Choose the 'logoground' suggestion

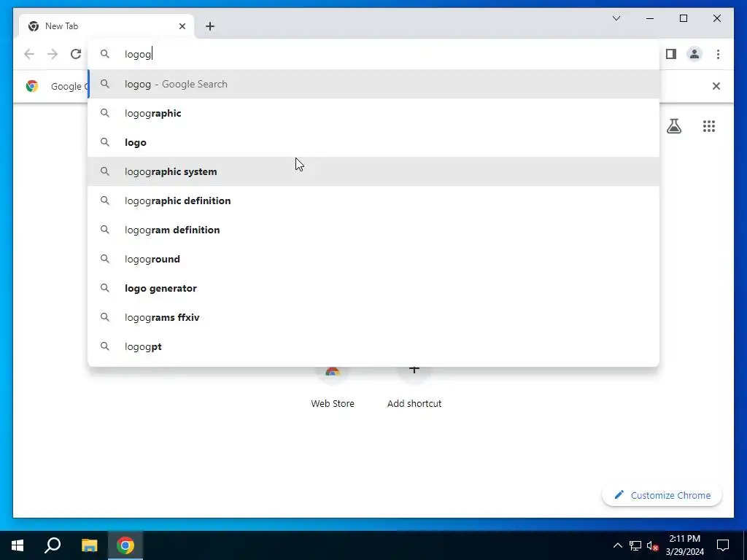[x=373, y=259]
